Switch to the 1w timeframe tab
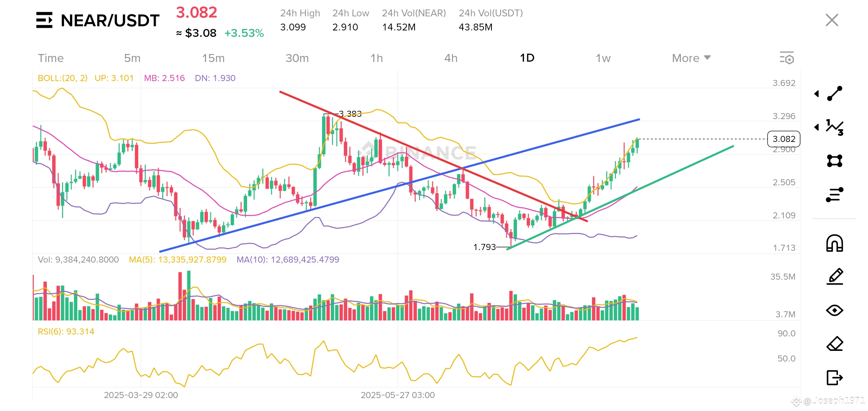The image size is (868, 411). (603, 58)
